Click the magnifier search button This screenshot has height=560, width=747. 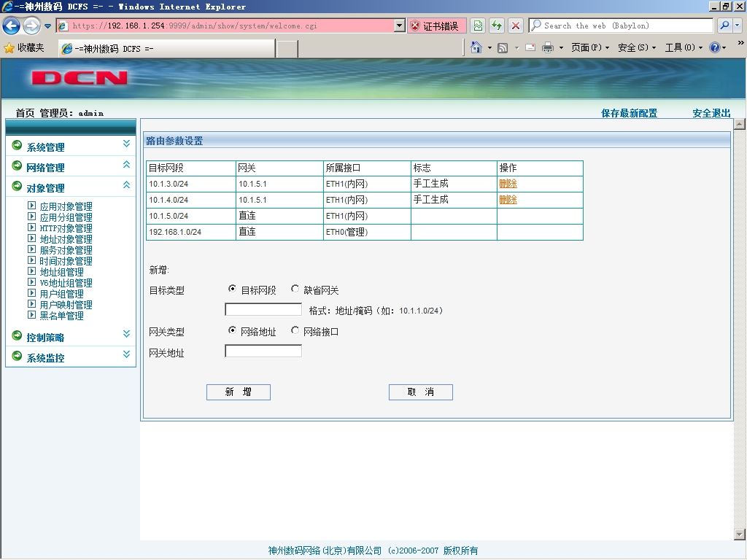coord(724,26)
